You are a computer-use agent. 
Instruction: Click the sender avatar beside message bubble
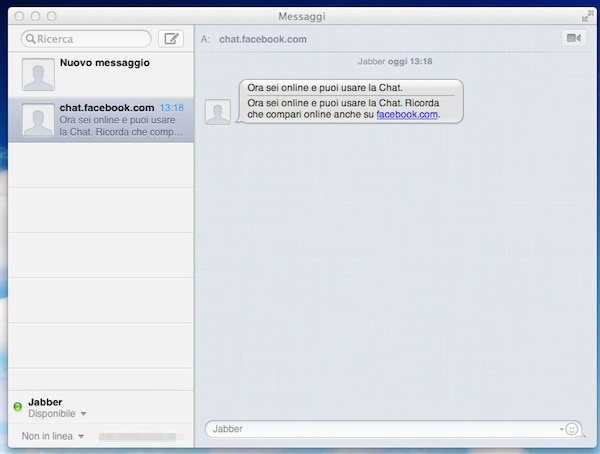click(x=218, y=112)
